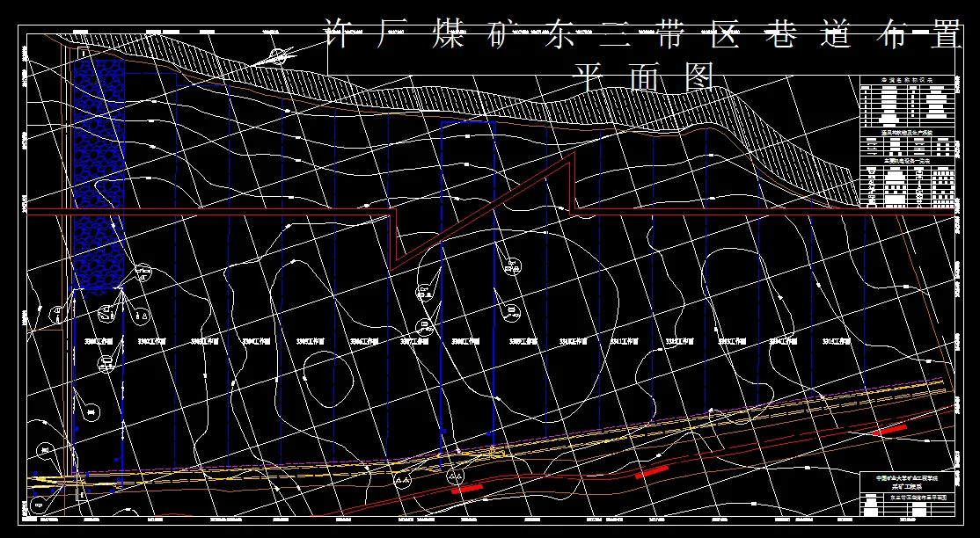The width and height of the screenshot is (980, 538).
Task: Click the 3312工作面 label
Action: coord(681,342)
